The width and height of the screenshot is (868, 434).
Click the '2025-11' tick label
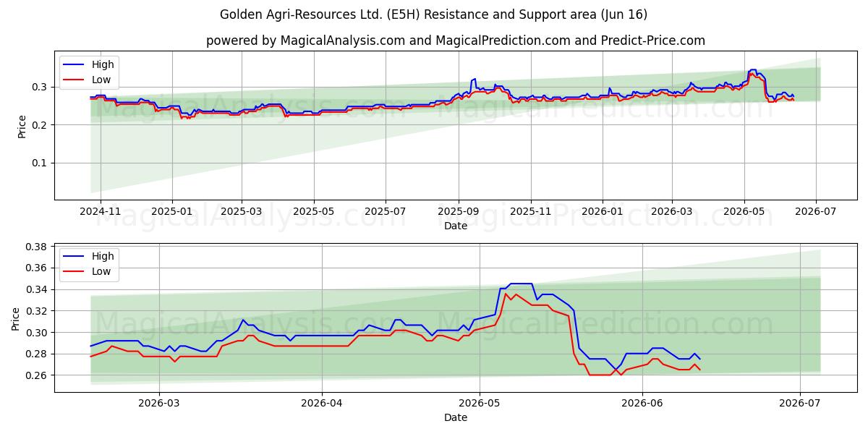click(x=530, y=211)
